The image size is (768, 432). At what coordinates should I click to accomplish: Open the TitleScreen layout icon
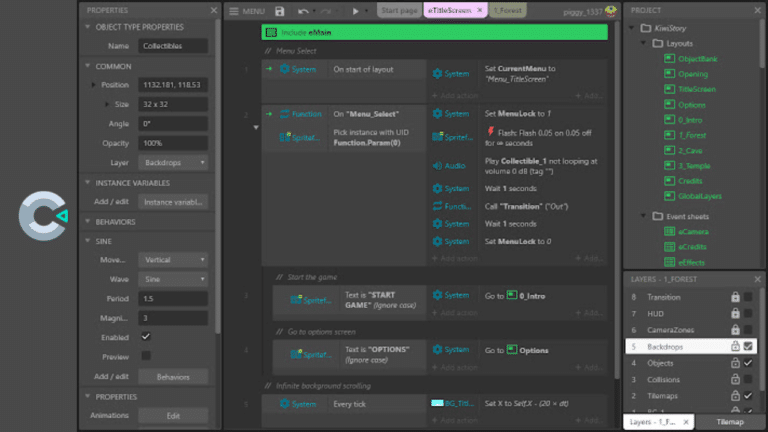pos(669,89)
